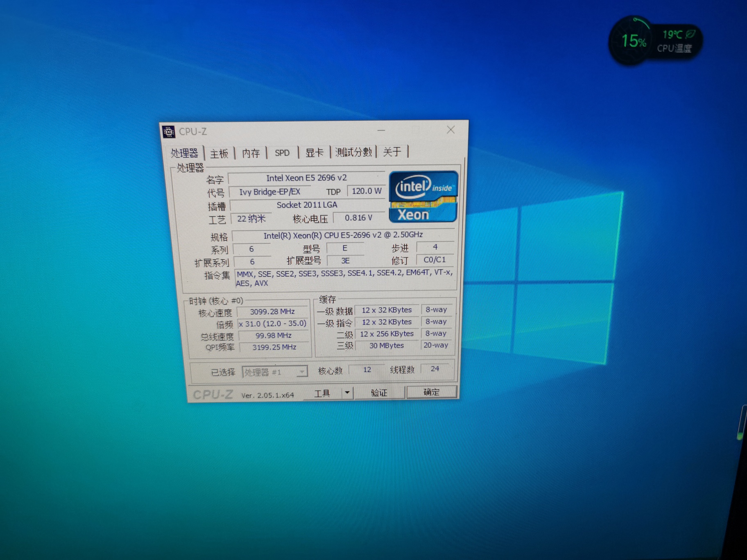The image size is (747, 560).
Task: Open the 处理器 #1 selection dropdown
Action: tap(274, 372)
